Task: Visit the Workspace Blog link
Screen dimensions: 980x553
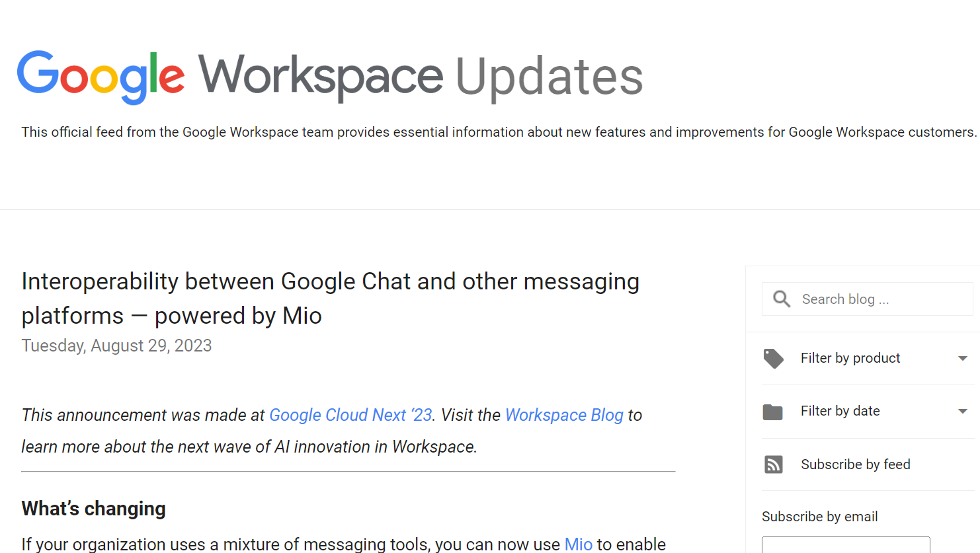Action: tap(564, 415)
